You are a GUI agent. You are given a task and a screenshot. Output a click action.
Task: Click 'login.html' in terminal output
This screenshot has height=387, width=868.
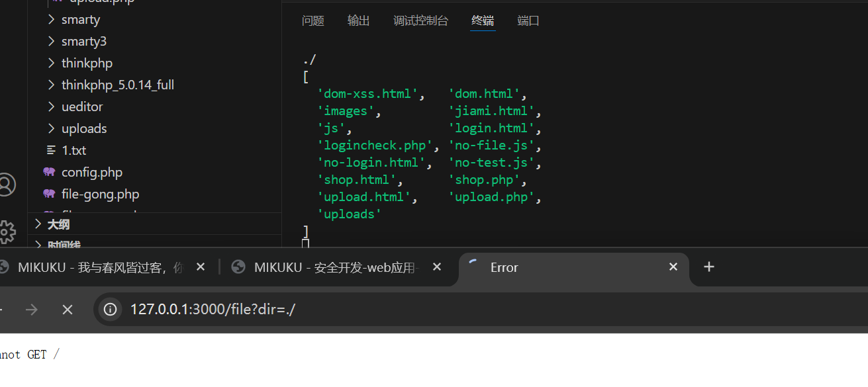coord(491,128)
